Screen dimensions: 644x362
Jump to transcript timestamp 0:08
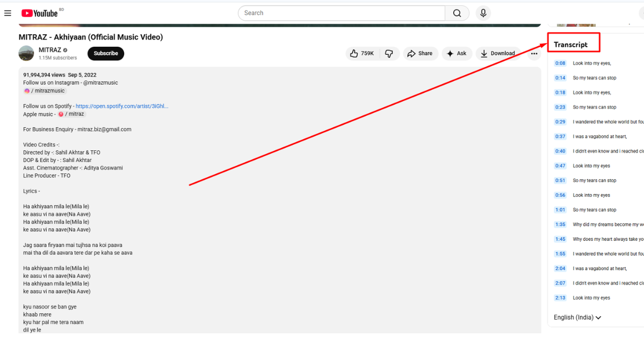pyautogui.click(x=560, y=63)
